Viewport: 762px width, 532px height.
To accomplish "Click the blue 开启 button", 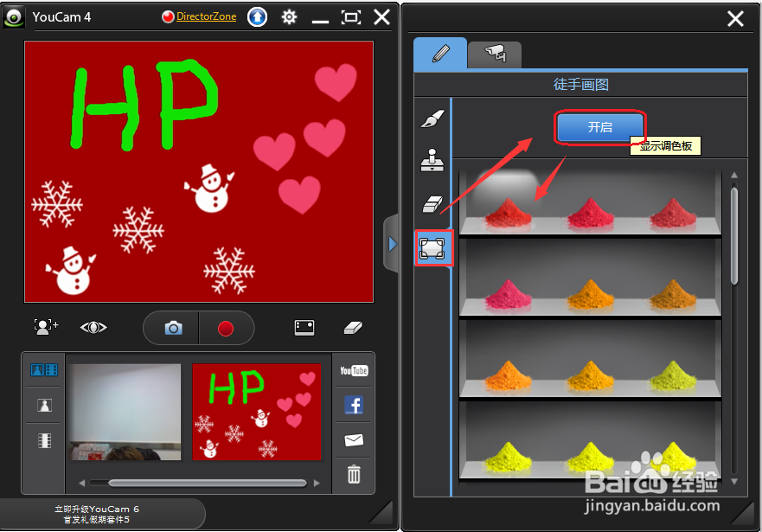I will pos(599,127).
